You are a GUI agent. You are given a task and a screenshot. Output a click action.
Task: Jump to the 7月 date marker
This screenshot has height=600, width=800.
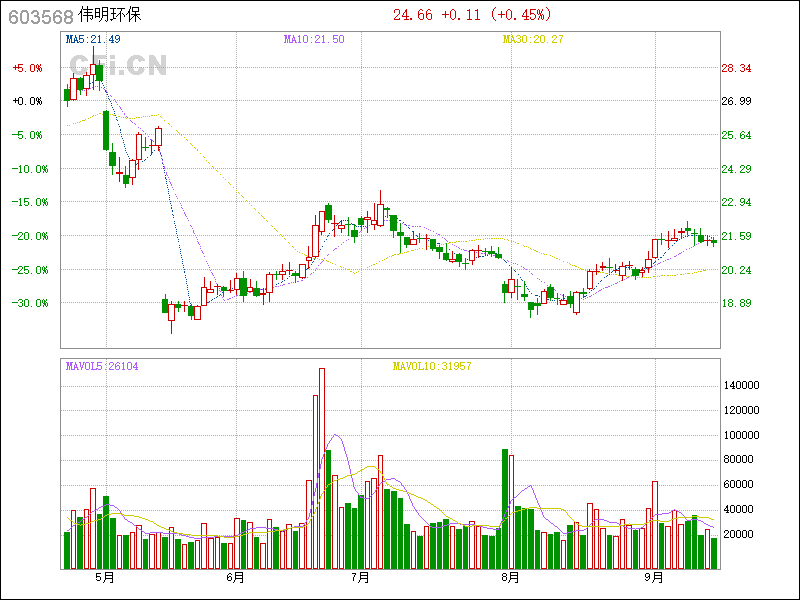tap(360, 578)
